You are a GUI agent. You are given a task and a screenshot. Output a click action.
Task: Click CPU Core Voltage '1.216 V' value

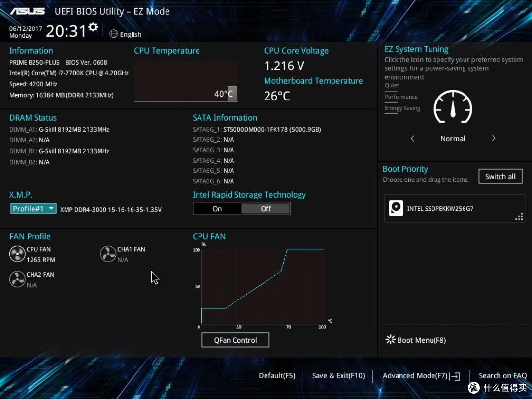[284, 66]
